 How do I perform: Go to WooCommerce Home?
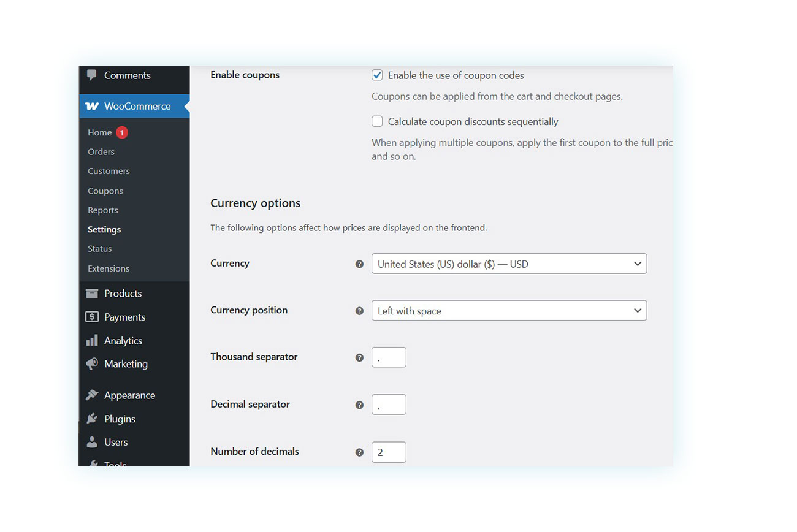coord(99,132)
